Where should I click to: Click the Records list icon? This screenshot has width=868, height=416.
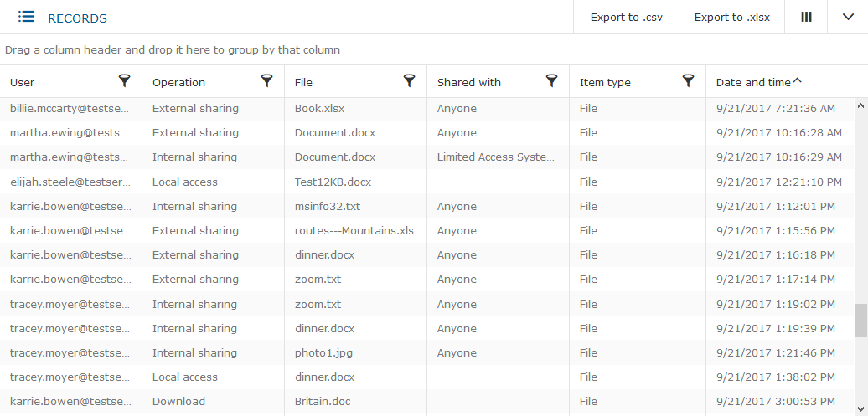(x=26, y=17)
